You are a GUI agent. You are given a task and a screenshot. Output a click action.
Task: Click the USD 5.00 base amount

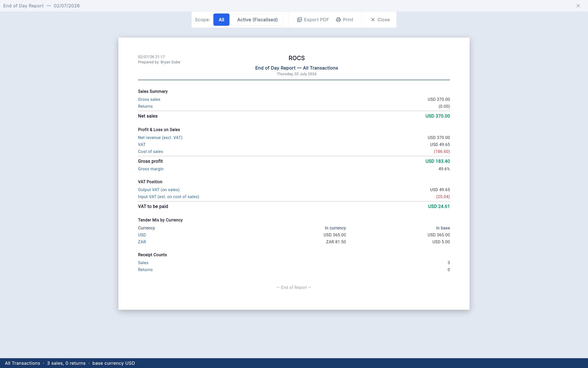click(x=441, y=242)
